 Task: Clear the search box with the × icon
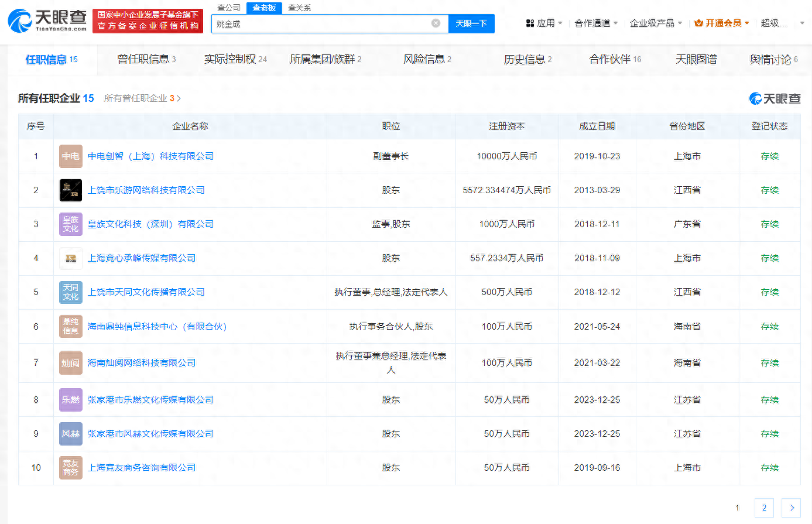pos(435,23)
